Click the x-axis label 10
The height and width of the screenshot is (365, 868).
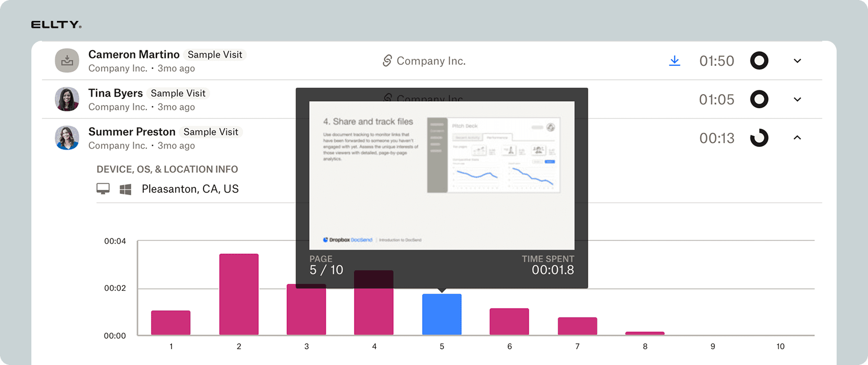click(780, 346)
